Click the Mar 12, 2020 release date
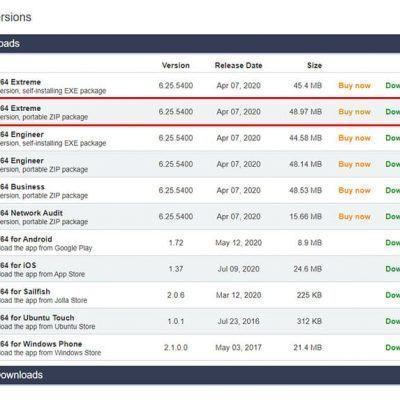Viewport: 400px width, 400px height. 238,295
